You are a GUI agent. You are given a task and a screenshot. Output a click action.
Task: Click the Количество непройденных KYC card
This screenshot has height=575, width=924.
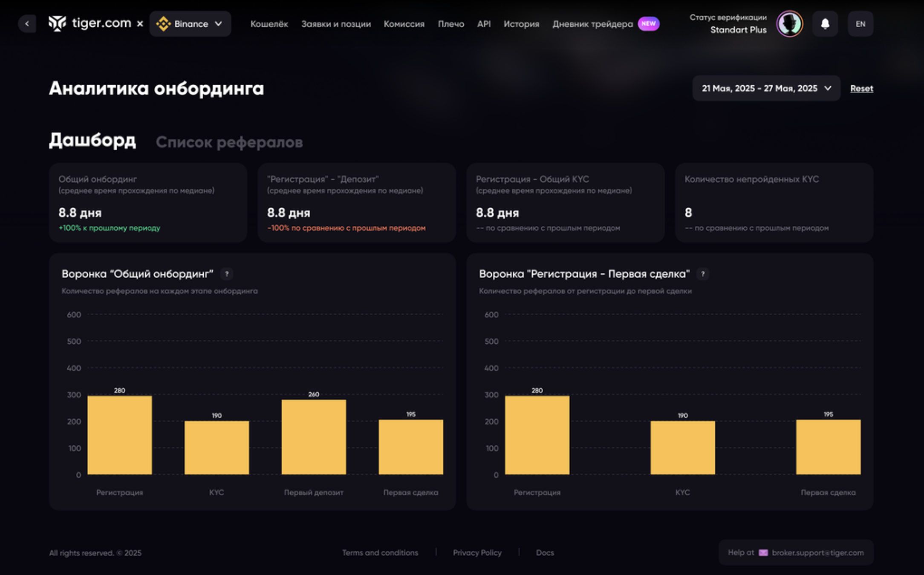click(x=774, y=203)
